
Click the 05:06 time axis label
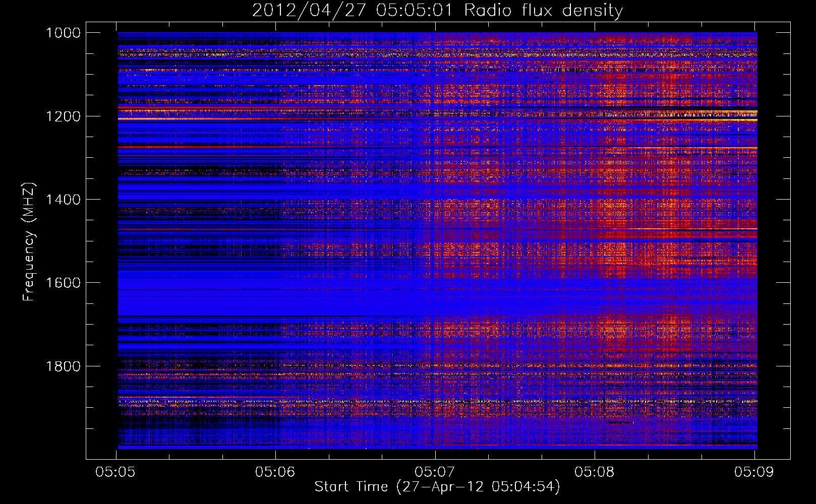click(x=275, y=472)
